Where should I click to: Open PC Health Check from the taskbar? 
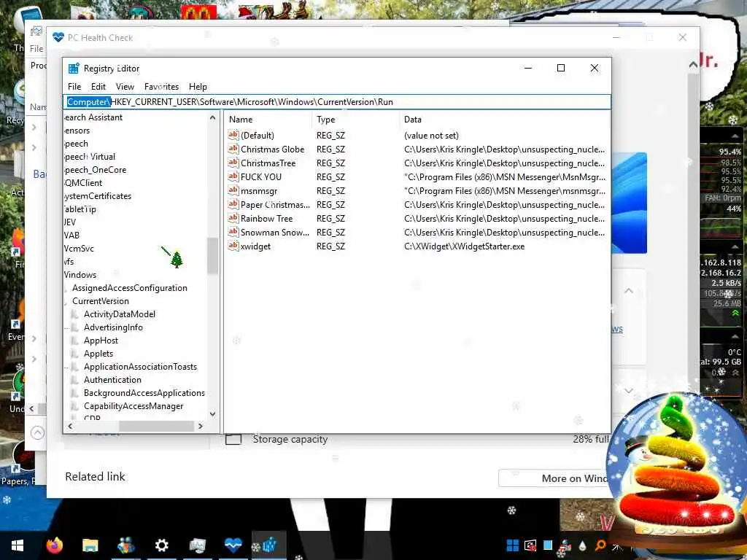coord(233,545)
